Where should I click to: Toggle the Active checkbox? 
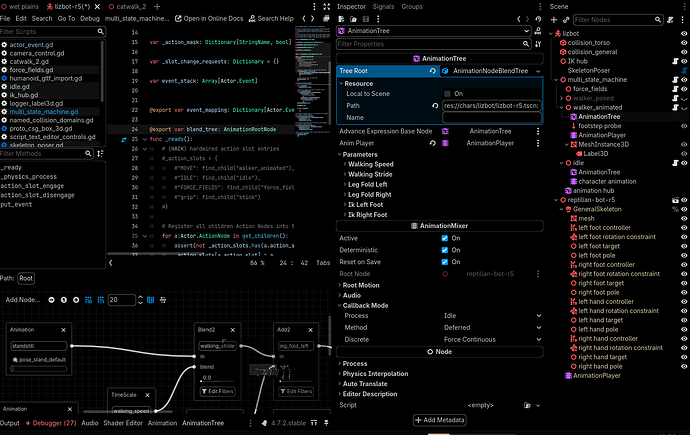click(444, 238)
